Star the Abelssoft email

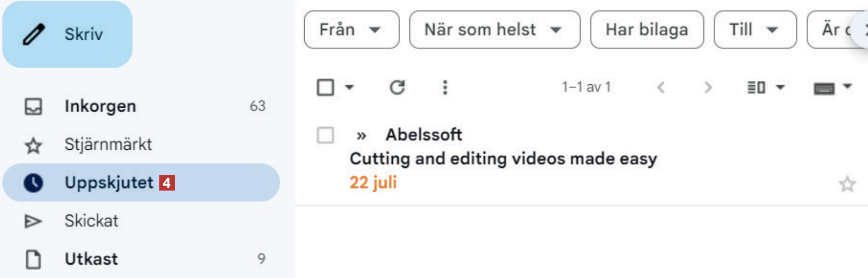847,184
